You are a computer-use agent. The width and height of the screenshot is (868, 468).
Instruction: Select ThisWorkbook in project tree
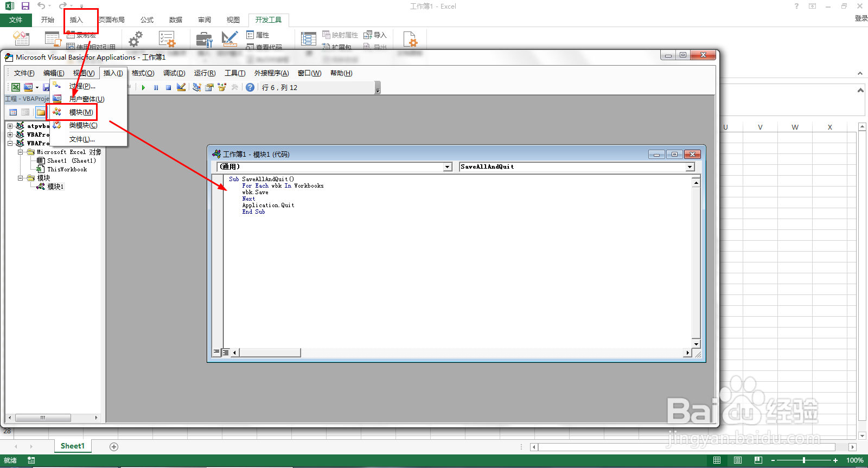pos(67,169)
